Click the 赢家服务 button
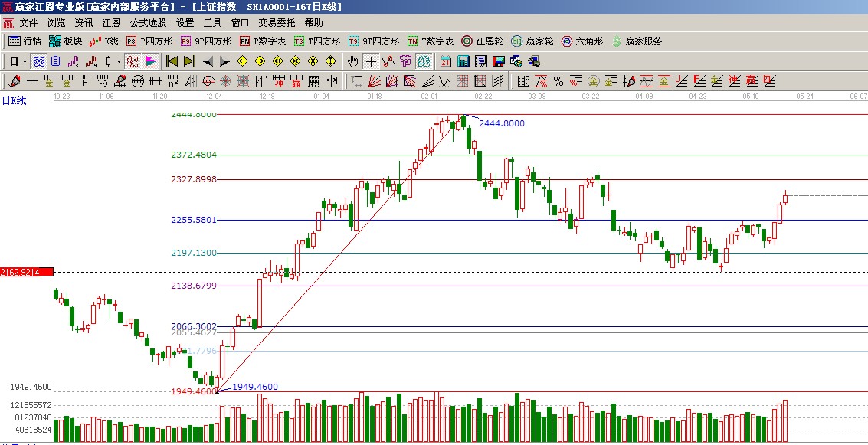 (x=637, y=41)
